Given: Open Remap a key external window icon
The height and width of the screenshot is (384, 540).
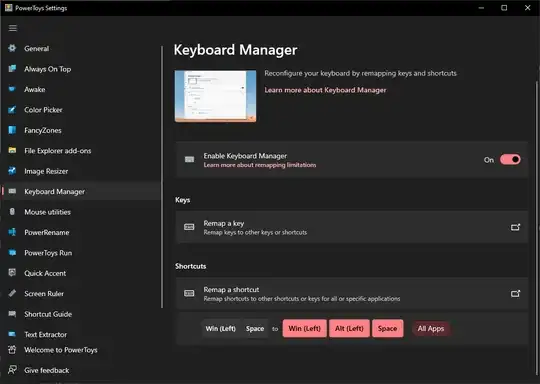Looking at the screenshot, I should 515,227.
